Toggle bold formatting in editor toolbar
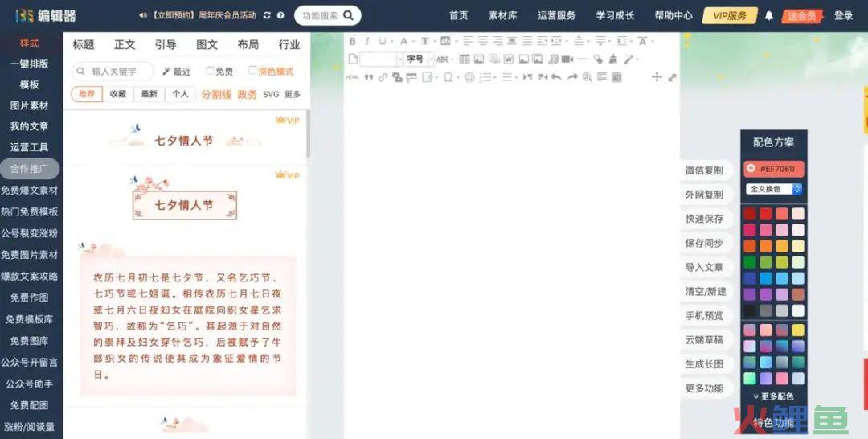868x439 pixels. point(352,42)
